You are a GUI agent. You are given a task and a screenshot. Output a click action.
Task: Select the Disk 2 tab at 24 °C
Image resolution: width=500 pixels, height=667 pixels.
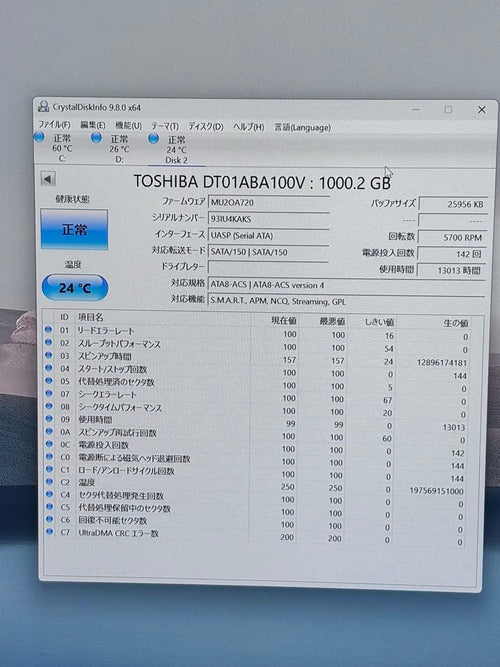[176, 150]
